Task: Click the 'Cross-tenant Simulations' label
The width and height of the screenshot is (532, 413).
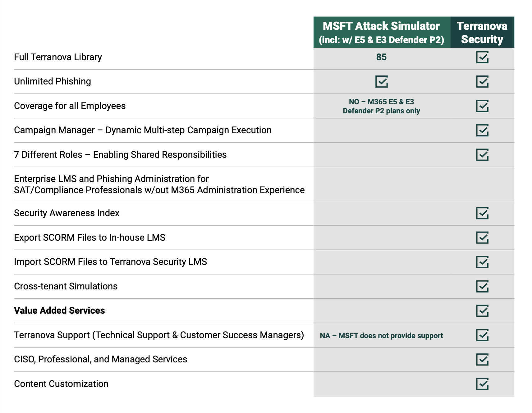Action: coord(66,286)
